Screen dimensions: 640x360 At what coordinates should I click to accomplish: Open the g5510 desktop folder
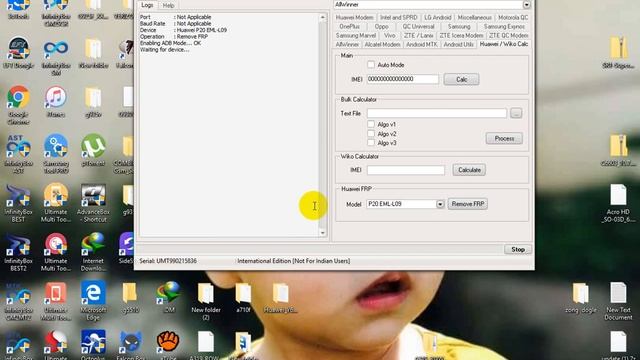(x=131, y=297)
